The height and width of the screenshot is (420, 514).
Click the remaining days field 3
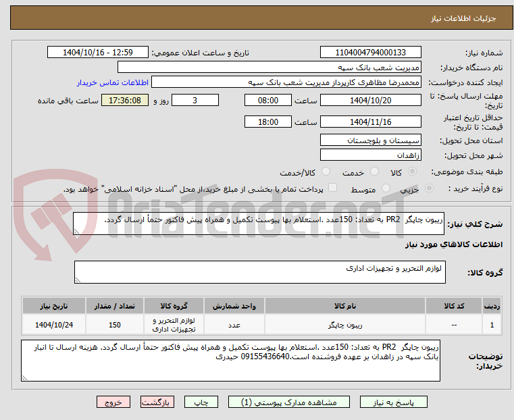[x=195, y=100]
